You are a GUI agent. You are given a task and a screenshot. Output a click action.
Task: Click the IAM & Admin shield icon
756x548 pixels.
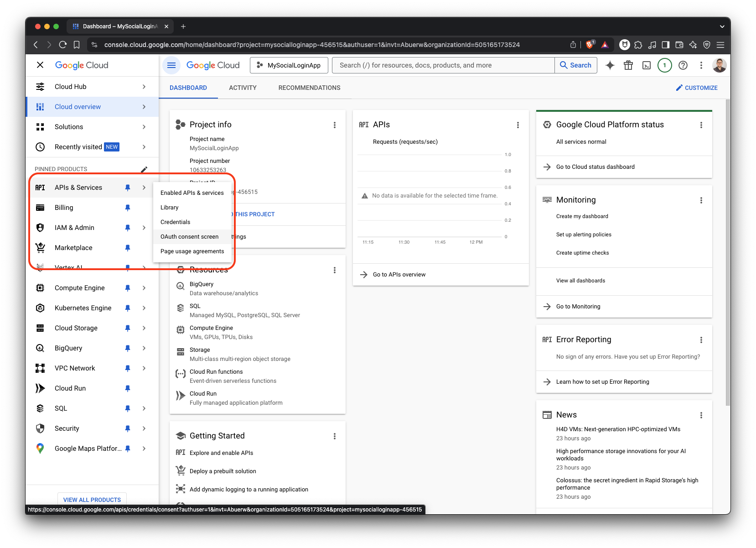click(40, 228)
